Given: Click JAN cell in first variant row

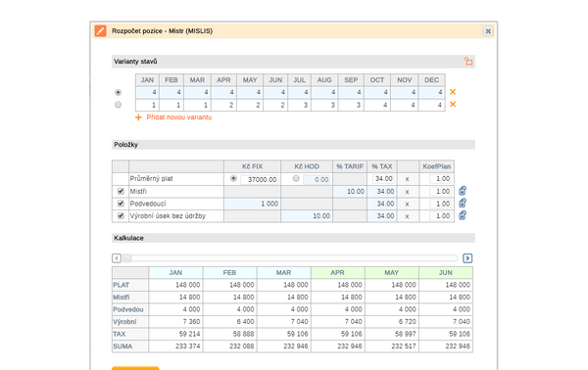Looking at the screenshot, I should (147, 92).
